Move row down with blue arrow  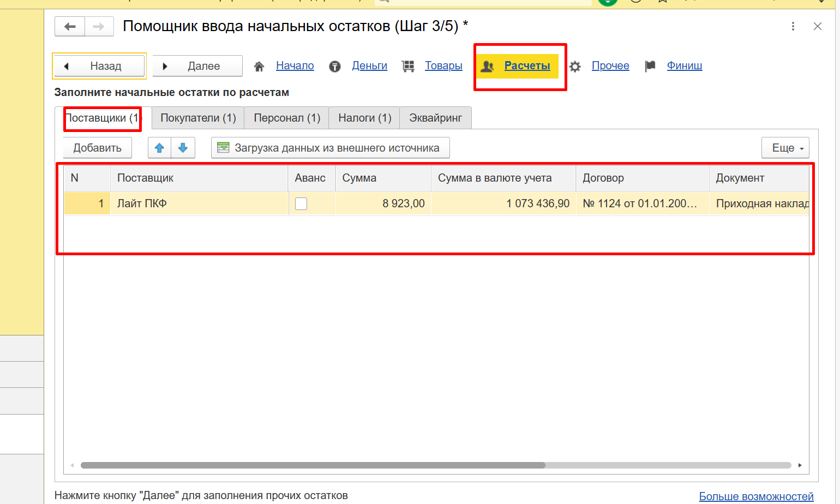[183, 148]
